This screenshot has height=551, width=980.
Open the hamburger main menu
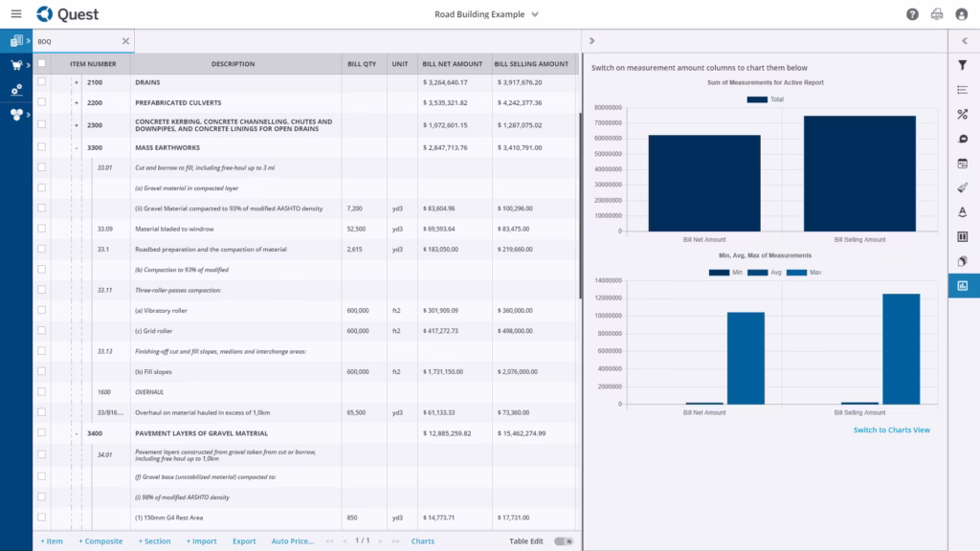(16, 13)
